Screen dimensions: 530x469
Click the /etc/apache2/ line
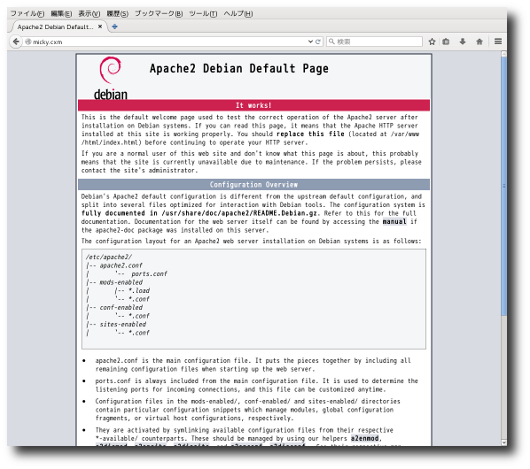click(x=109, y=257)
